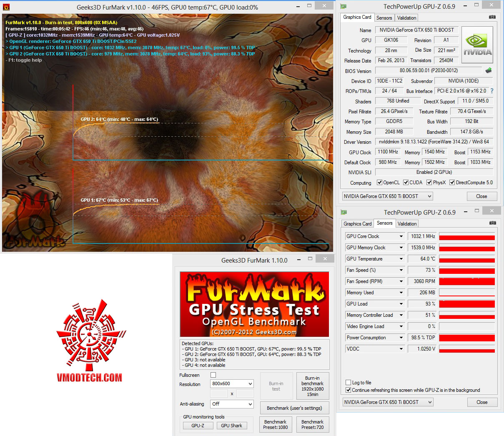Click the Fan Speed 3060 RPM value
This screenshot has width=504, height=436.
click(x=422, y=281)
